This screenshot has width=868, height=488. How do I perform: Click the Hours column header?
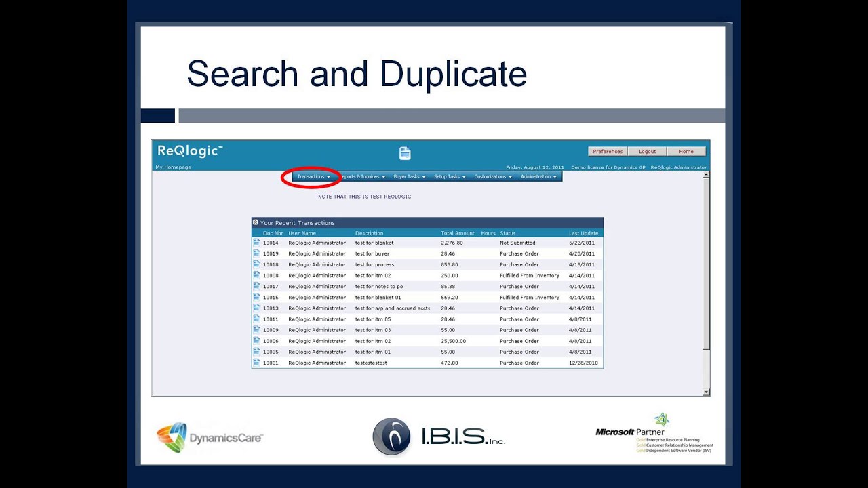[488, 233]
